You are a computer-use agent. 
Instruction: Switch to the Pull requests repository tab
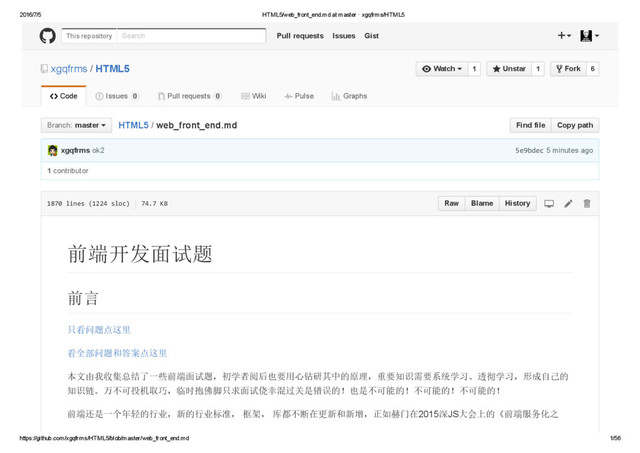point(190,96)
